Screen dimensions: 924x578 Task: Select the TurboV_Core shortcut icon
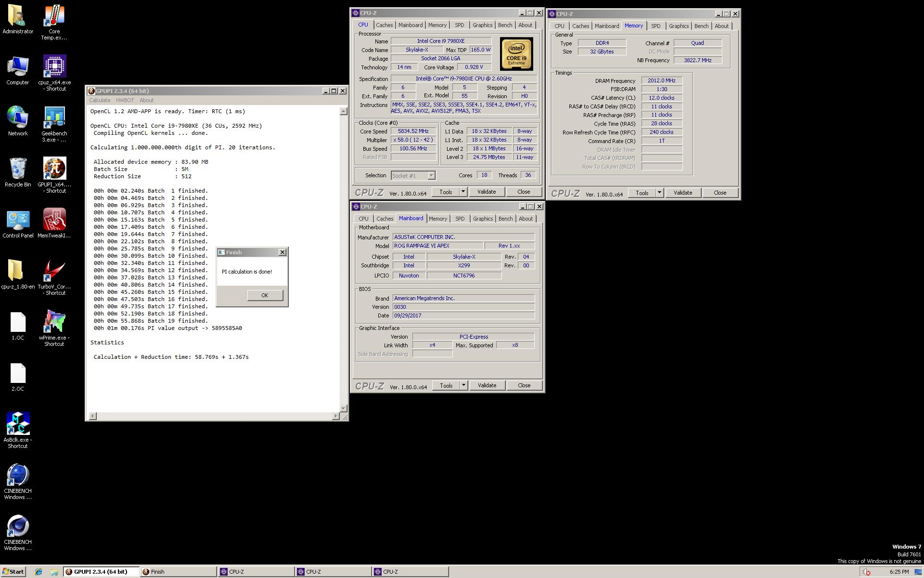click(54, 271)
